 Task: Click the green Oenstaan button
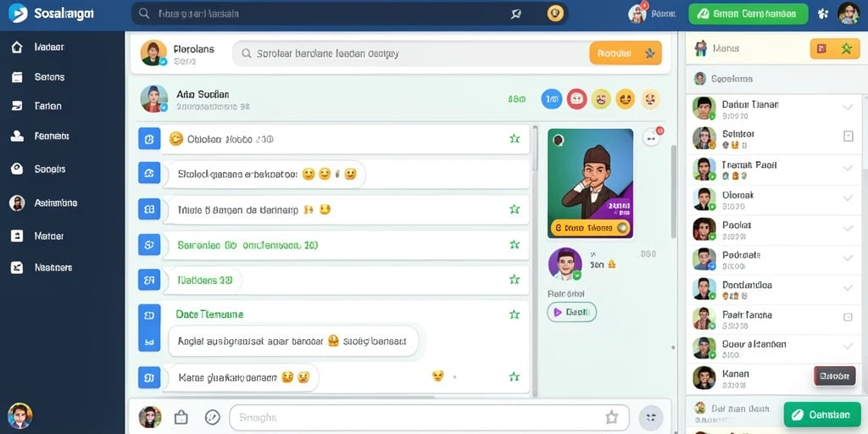point(822,414)
